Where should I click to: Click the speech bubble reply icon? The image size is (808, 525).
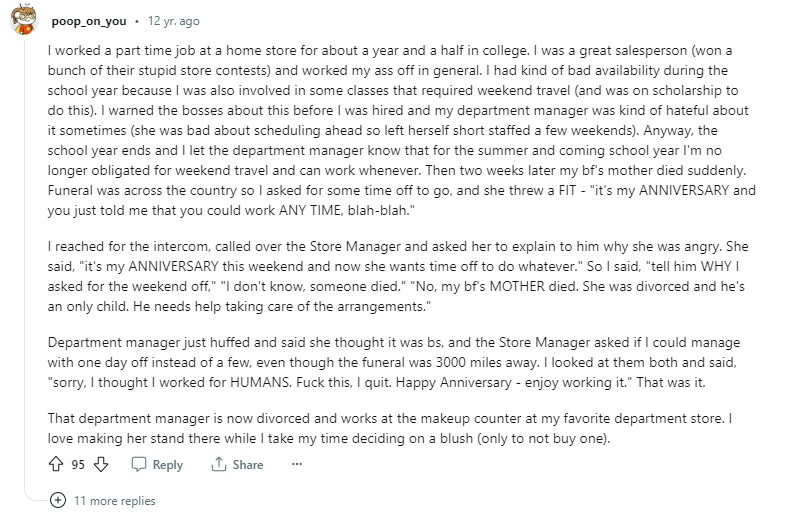click(139, 464)
